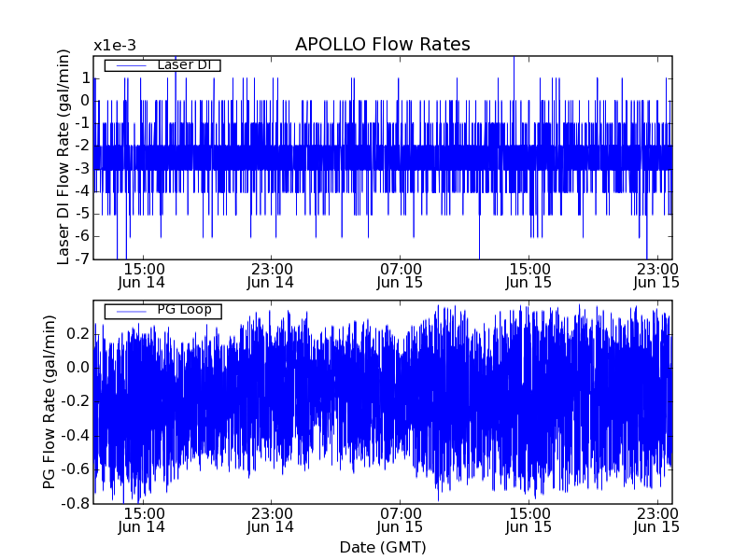Click the -0.6 tick label on bottom plot
Image resolution: width=747 pixels, height=560 pixels.
click(76, 469)
